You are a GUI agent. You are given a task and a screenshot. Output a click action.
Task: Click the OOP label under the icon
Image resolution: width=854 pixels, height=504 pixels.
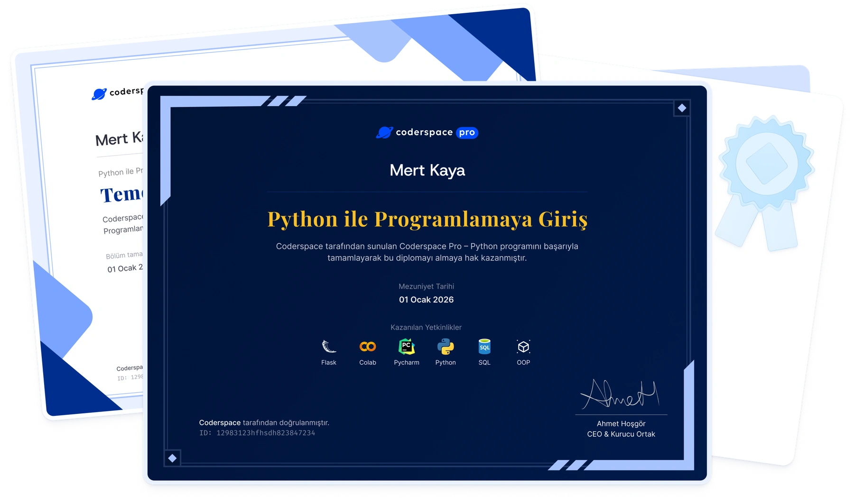pos(523,362)
